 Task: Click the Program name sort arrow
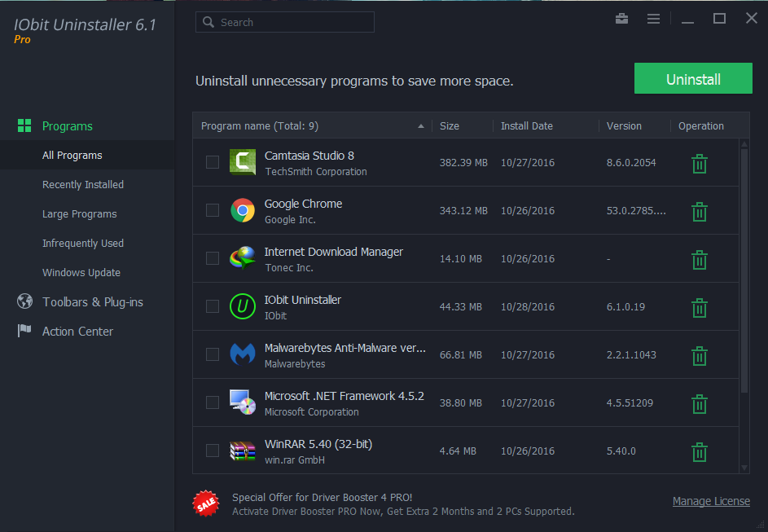(421, 126)
